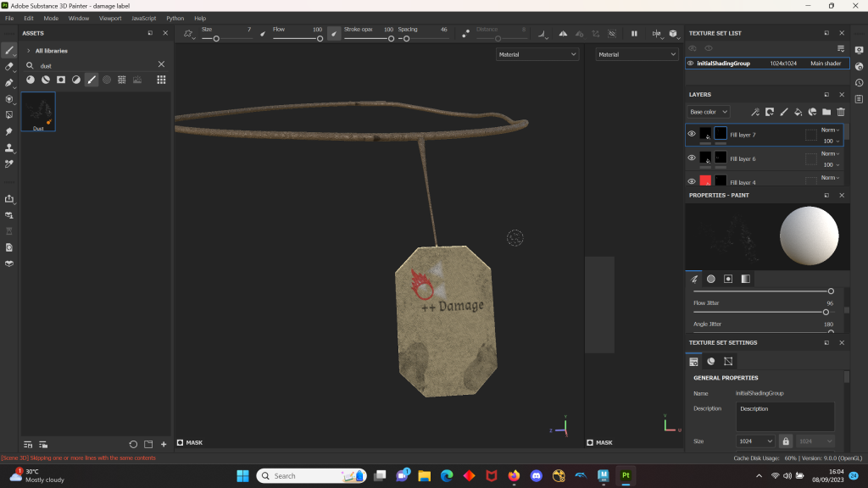Filter assets by Alphas icon
The image size is (868, 488).
click(76, 80)
